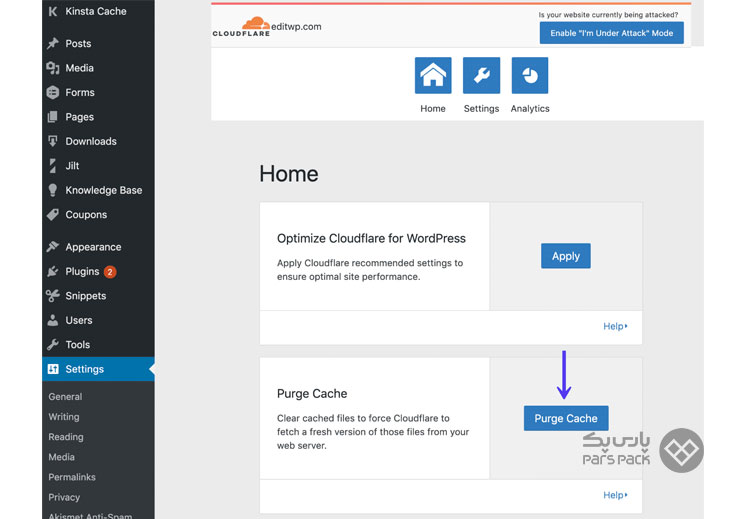Open the Cloudflare Home icon
The height and width of the screenshot is (519, 750).
click(x=433, y=75)
